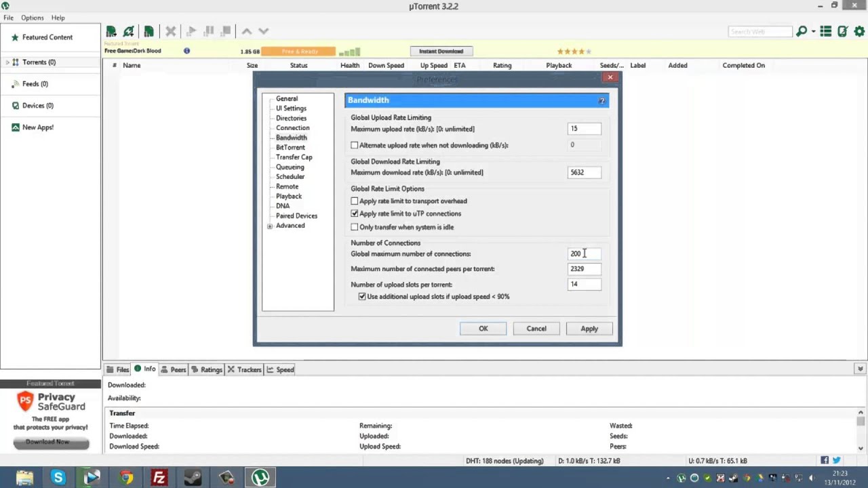Image resolution: width=868 pixels, height=488 pixels.
Task: Open the File menu
Action: coord(8,18)
